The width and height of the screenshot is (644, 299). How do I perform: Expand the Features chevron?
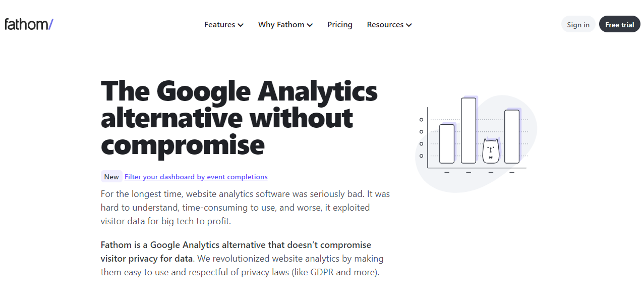click(241, 25)
